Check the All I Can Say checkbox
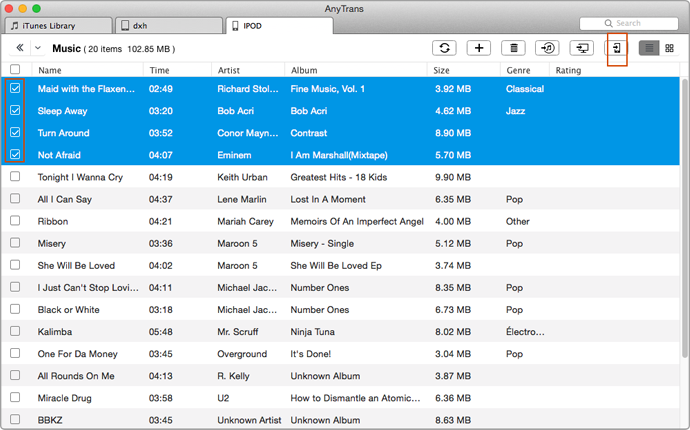 (x=15, y=198)
